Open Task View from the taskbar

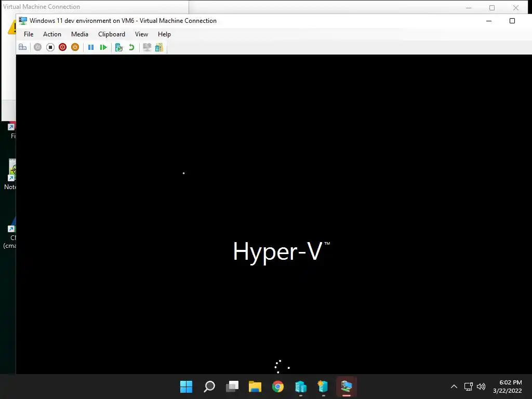pyautogui.click(x=232, y=387)
